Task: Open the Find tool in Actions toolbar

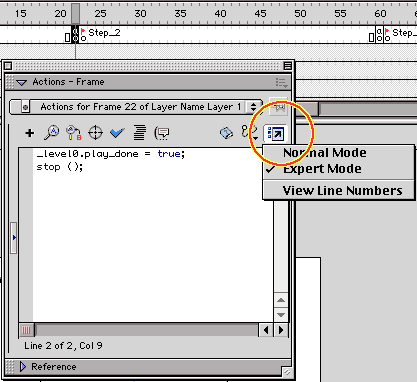Action: pos(52,133)
